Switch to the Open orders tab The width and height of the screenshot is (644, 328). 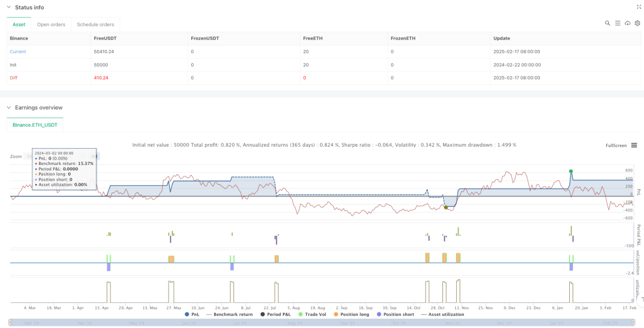51,24
